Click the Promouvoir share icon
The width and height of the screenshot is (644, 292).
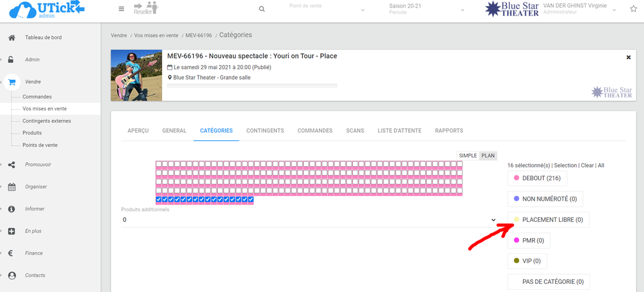[12, 165]
